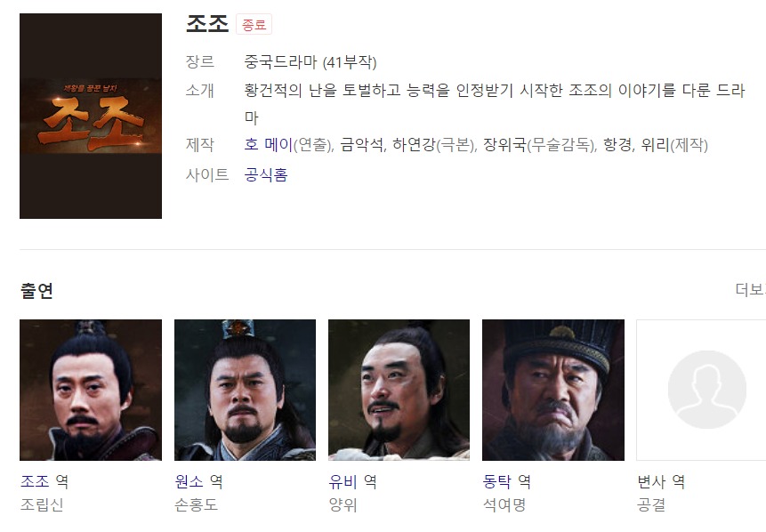Image resolution: width=766 pixels, height=532 pixels.
Task: Open the 원소 character name link
Action: [189, 481]
